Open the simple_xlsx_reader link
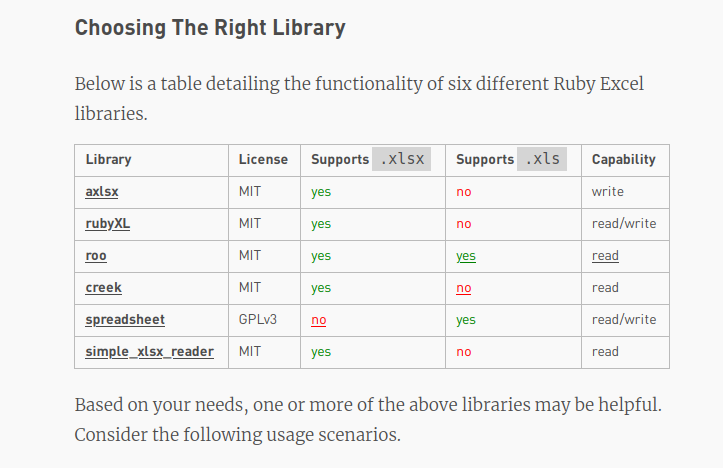Screen dimensions: 723x468 pos(149,351)
